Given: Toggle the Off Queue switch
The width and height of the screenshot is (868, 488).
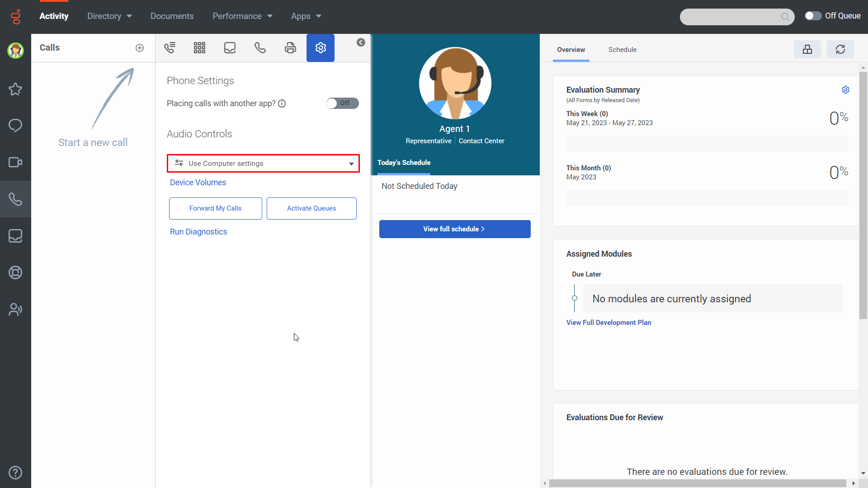Looking at the screenshot, I should [x=812, y=16].
